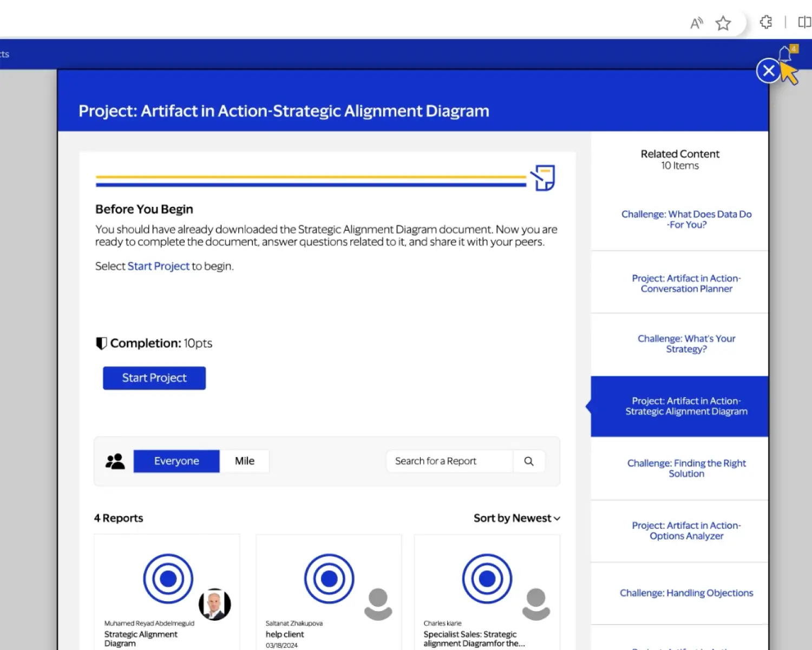
Task: Open the Strategic Alignment Diagram report title
Action: [141, 639]
